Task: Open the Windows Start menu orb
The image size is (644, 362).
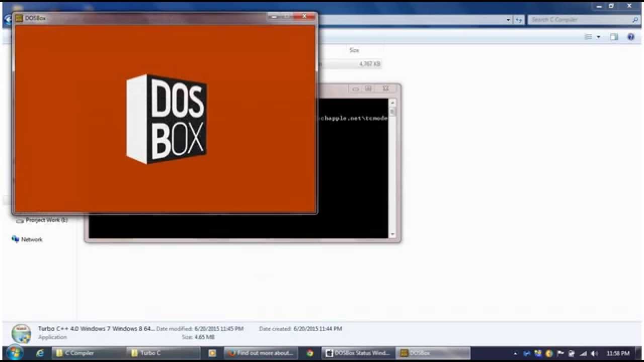Action: (x=14, y=352)
